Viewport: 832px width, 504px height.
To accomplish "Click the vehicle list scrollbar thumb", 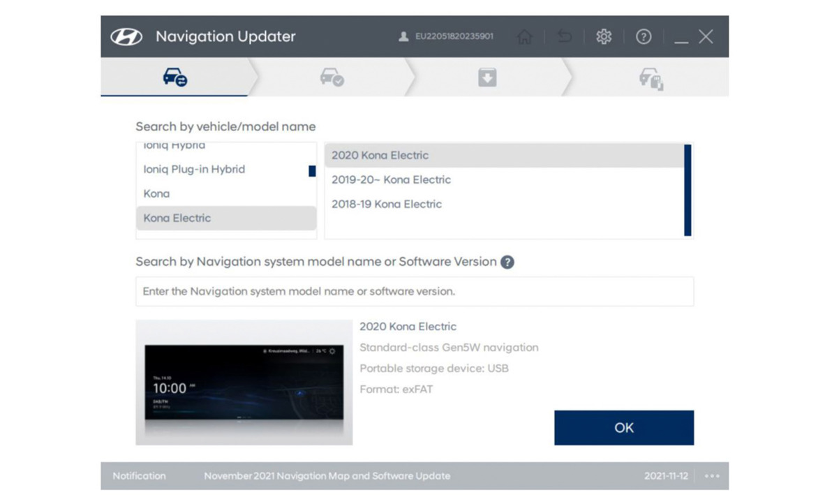I will [312, 171].
